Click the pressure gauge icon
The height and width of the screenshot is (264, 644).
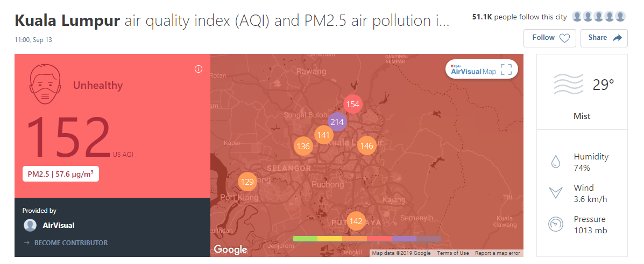coord(556,224)
